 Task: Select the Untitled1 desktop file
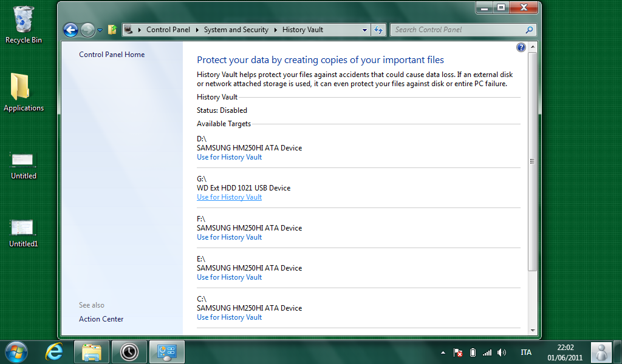24,234
